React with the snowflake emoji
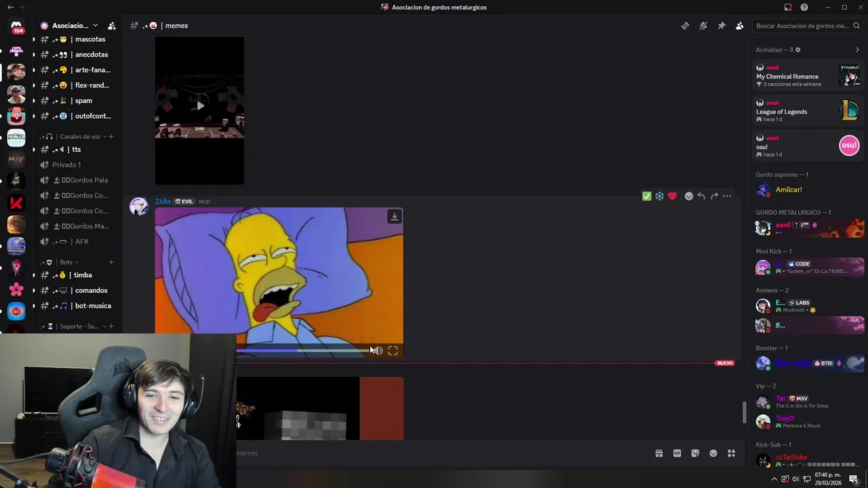This screenshot has height=488, width=868. (x=659, y=196)
